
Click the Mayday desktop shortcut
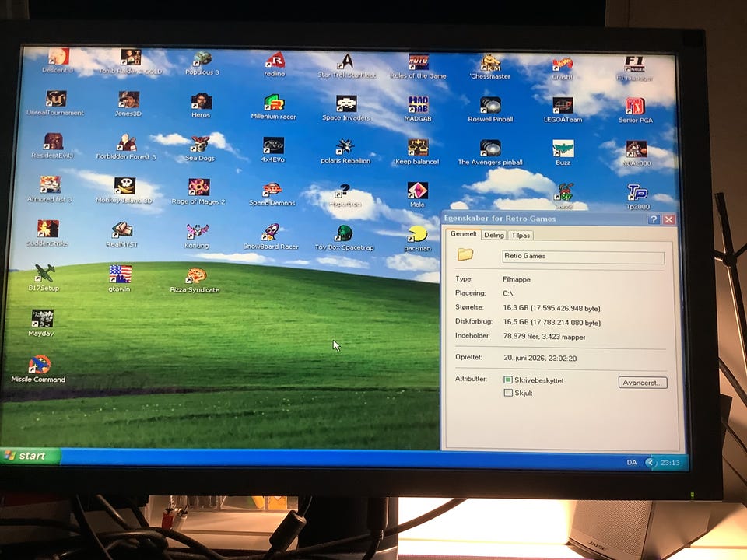click(42, 319)
